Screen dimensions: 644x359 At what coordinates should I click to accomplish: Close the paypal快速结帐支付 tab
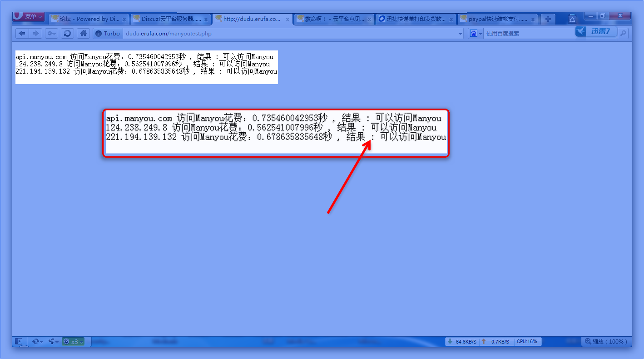[533, 20]
